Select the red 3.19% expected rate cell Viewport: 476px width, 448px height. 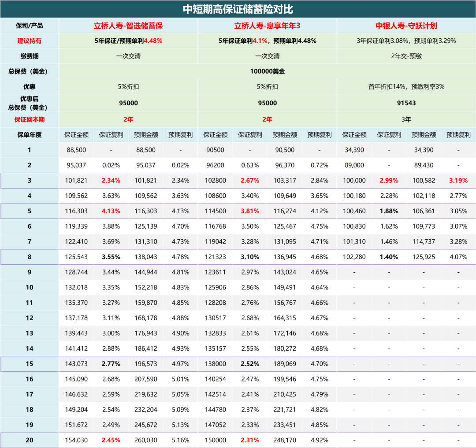pyautogui.click(x=458, y=181)
